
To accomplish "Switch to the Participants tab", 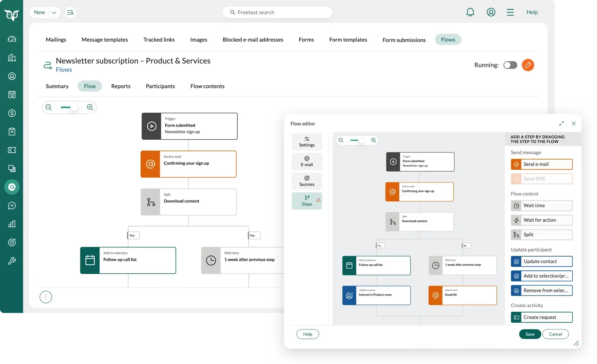I will coord(160,86).
